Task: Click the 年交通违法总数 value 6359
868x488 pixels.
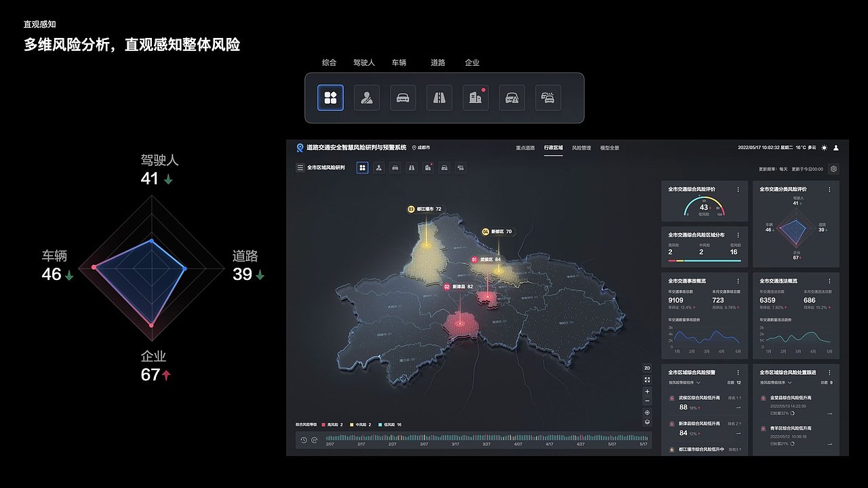Action: pos(767,300)
